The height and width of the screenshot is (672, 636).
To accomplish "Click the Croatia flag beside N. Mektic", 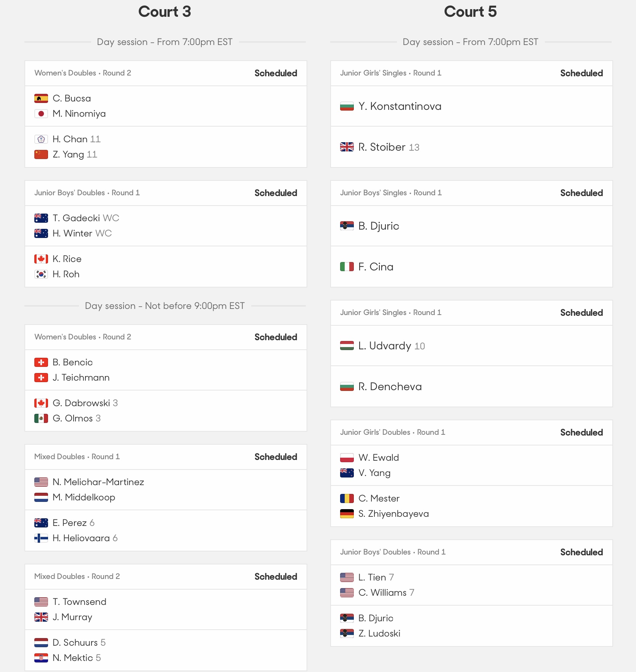I will pos(41,658).
